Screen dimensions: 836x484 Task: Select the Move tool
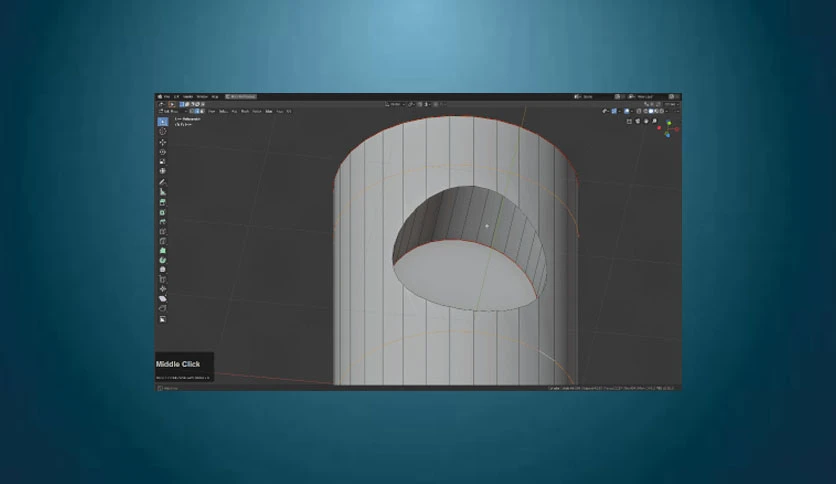(x=163, y=142)
